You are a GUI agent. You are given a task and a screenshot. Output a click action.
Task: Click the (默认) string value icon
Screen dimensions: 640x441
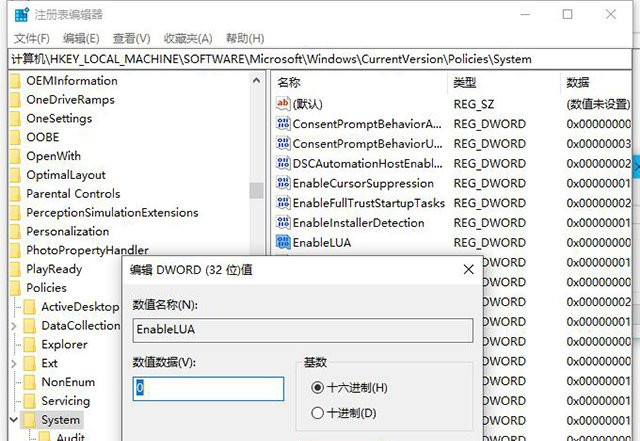[282, 104]
